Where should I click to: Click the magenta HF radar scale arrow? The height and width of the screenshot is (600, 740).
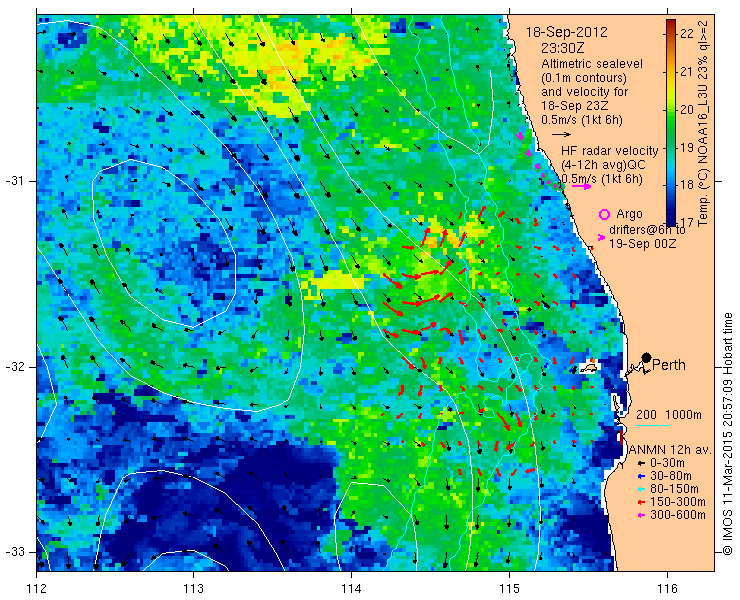point(581,186)
